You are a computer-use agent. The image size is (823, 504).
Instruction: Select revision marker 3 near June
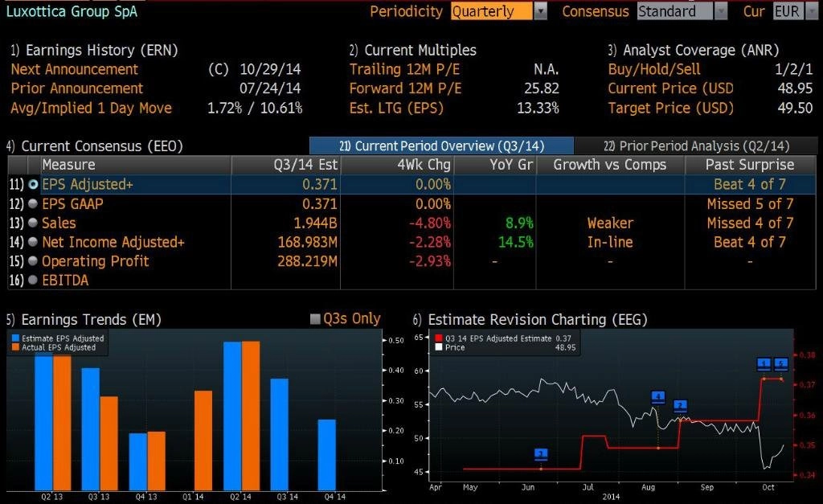click(x=541, y=454)
